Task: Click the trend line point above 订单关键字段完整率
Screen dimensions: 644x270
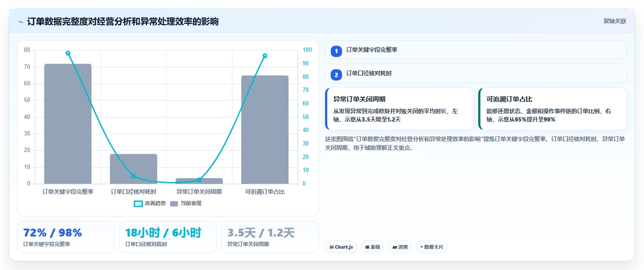Action: 68,53
